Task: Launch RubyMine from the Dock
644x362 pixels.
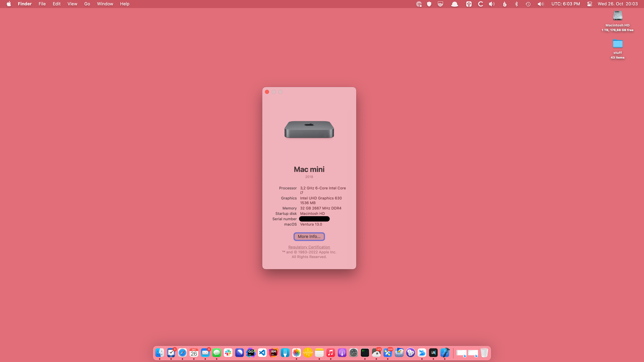Action: click(274, 352)
